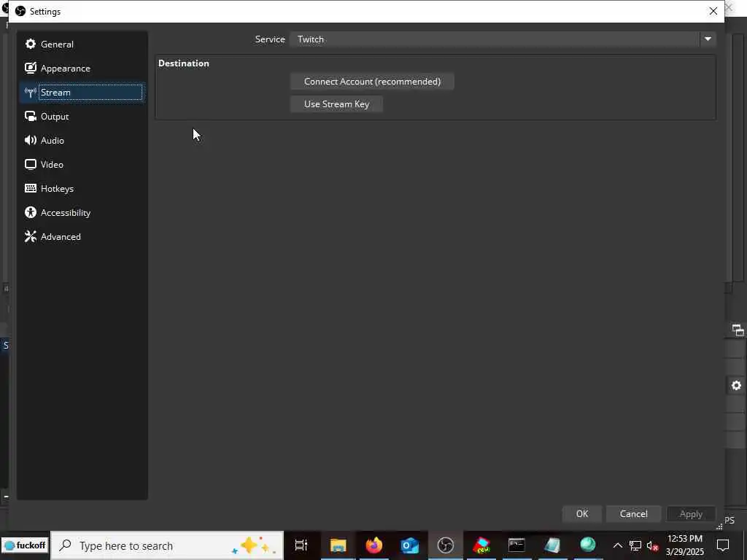Open Firefox from the taskbar
Screen dimensions: 747x560
(374, 545)
